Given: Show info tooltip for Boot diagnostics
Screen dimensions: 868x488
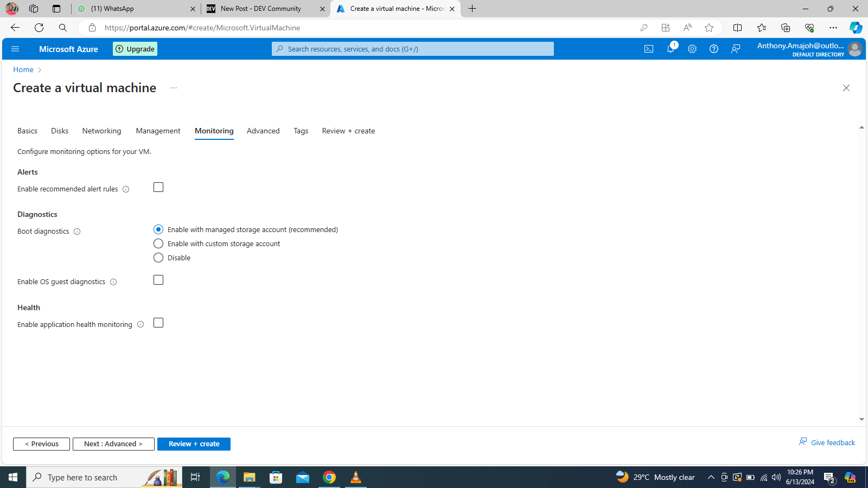Looking at the screenshot, I should [77, 232].
